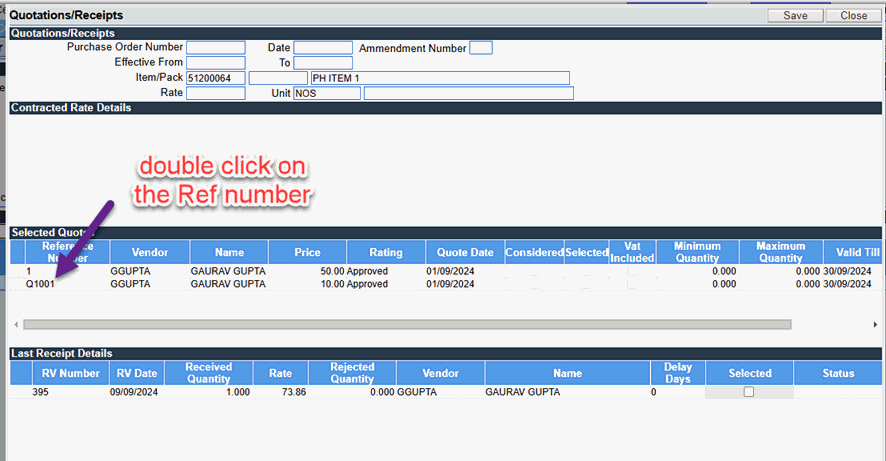Screen dimensions: 886x461
Task: Click the Valid Till column header
Action: pos(853,252)
